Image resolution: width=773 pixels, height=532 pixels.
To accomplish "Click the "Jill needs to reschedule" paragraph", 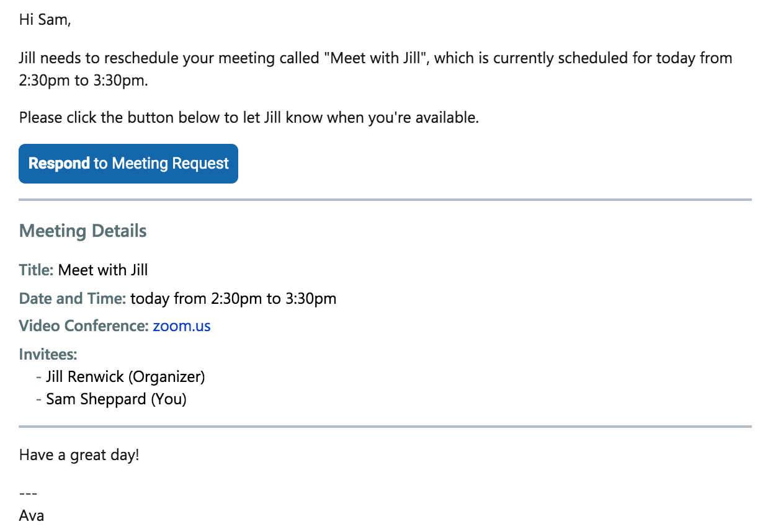I will [x=376, y=69].
